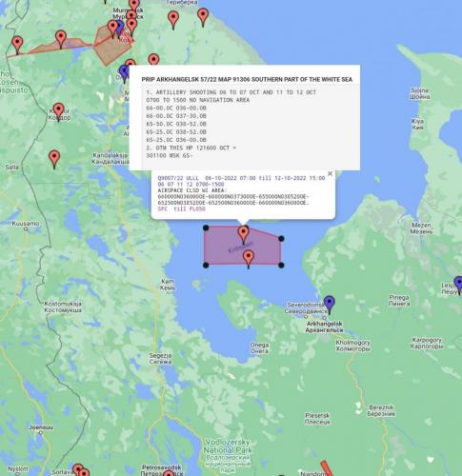The image size is (462, 476).
Task: Click the PRIP ARKHANGELSK 57/22 heading text
Action: [247, 79]
